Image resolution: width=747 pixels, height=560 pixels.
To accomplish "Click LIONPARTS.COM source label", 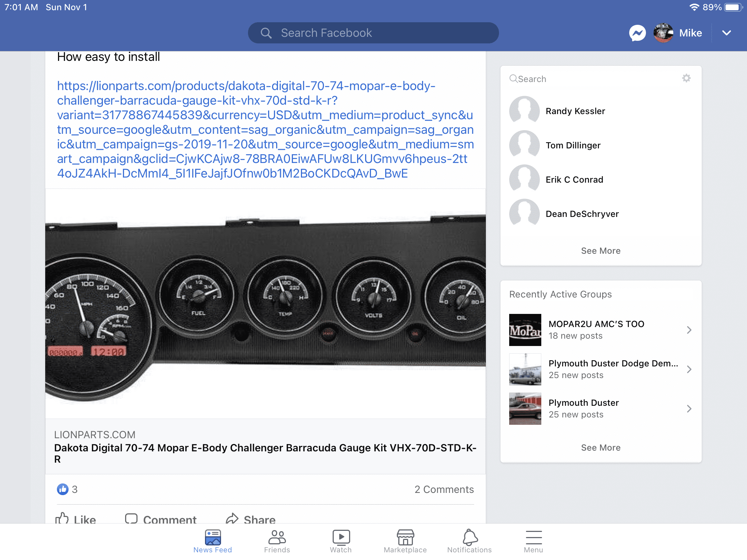I will (94, 435).
